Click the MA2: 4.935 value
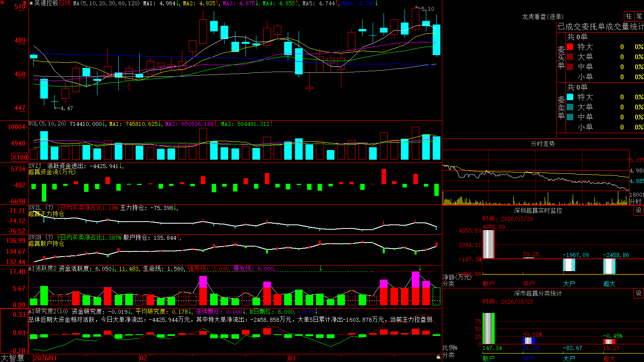Screen dimensions: 644x362 click(200, 3)
